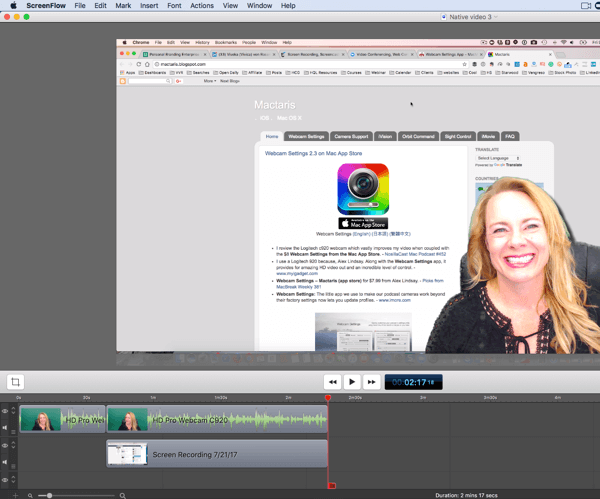Adjust the timeline zoom slider handle

click(x=49, y=496)
